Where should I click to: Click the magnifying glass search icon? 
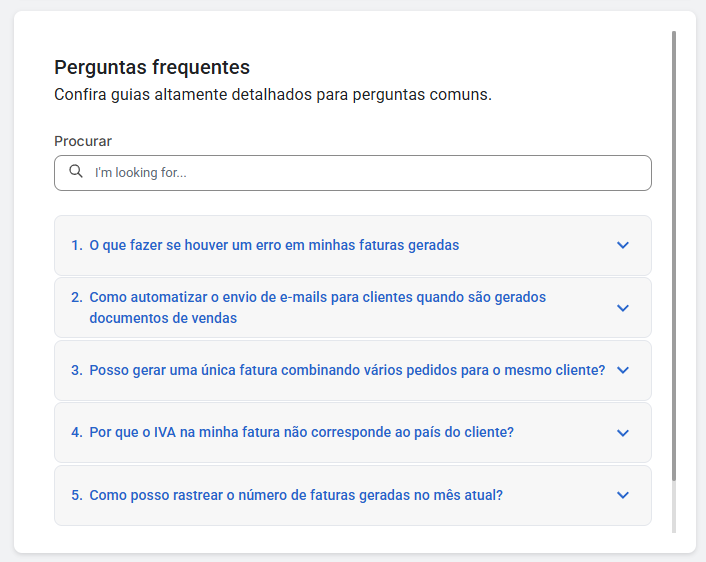(76, 172)
